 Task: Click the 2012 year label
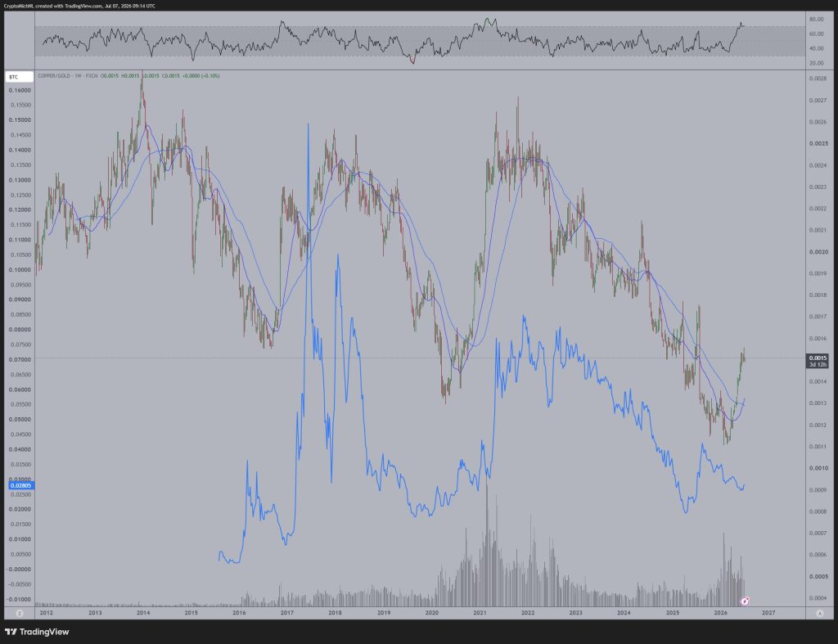pos(47,613)
